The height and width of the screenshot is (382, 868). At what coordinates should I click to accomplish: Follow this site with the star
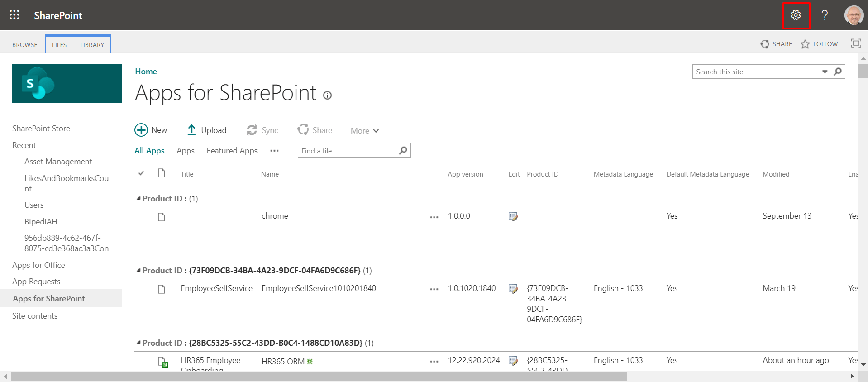coord(805,44)
